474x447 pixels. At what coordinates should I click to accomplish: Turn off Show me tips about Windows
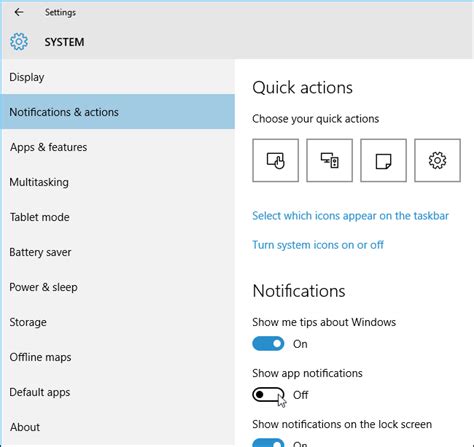pos(268,344)
